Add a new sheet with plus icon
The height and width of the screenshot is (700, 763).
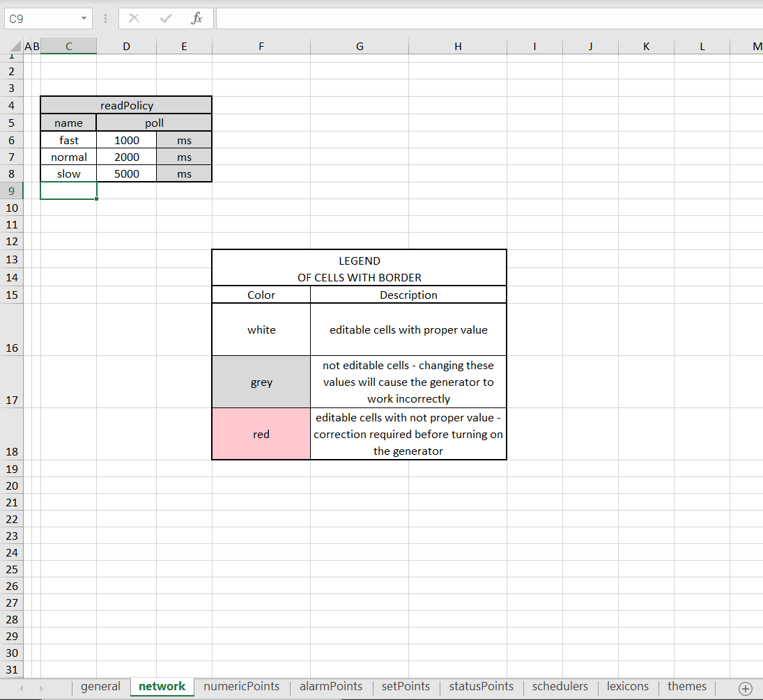pyautogui.click(x=745, y=687)
